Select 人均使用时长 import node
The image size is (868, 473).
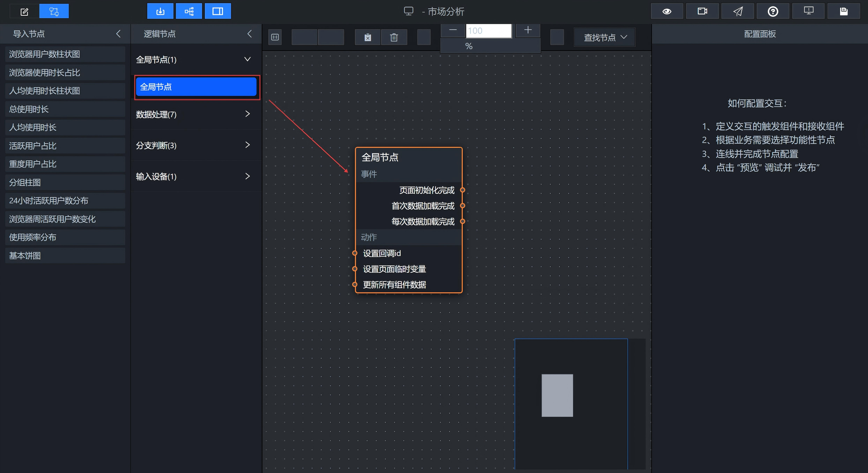[65, 127]
